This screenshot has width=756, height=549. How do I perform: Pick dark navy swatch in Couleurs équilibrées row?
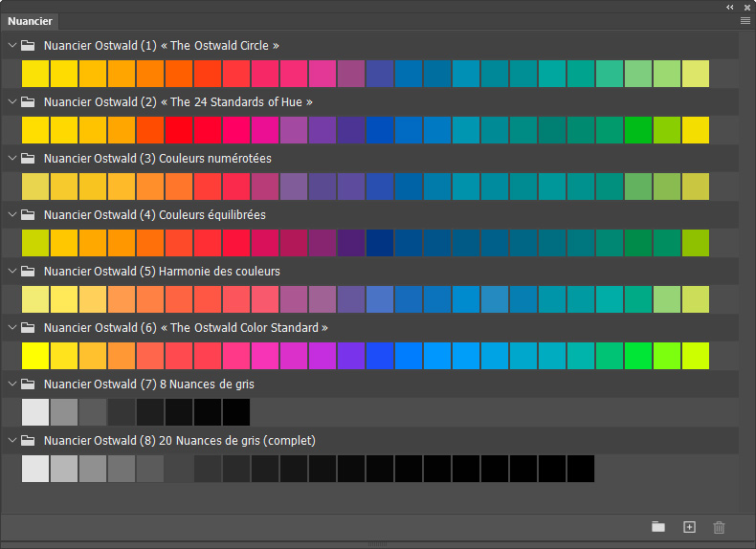pyautogui.click(x=380, y=242)
